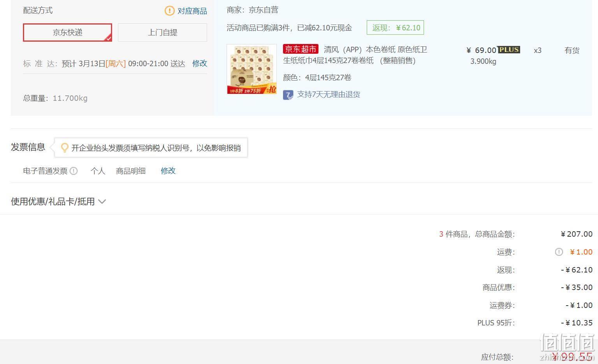Click the 颜色: 4层145克27卷 text

(317, 77)
